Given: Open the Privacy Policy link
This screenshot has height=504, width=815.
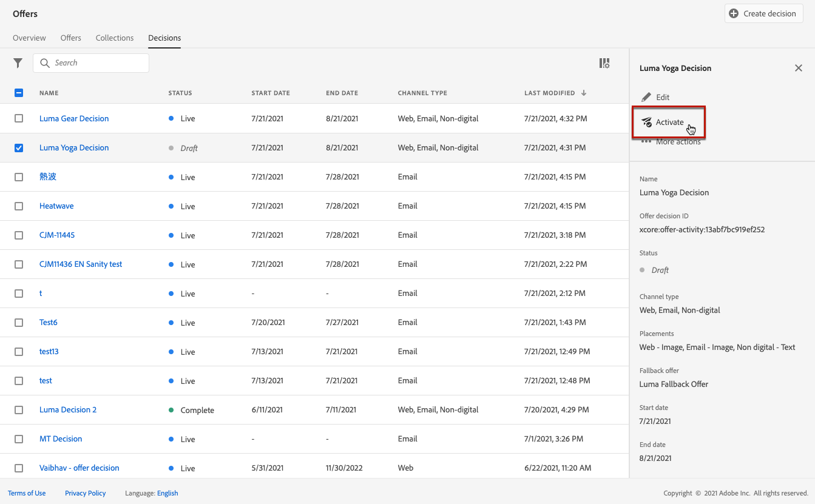Looking at the screenshot, I should (85, 493).
